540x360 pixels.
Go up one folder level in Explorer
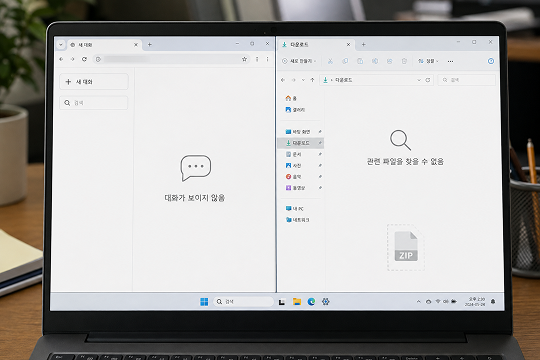[x=312, y=80]
